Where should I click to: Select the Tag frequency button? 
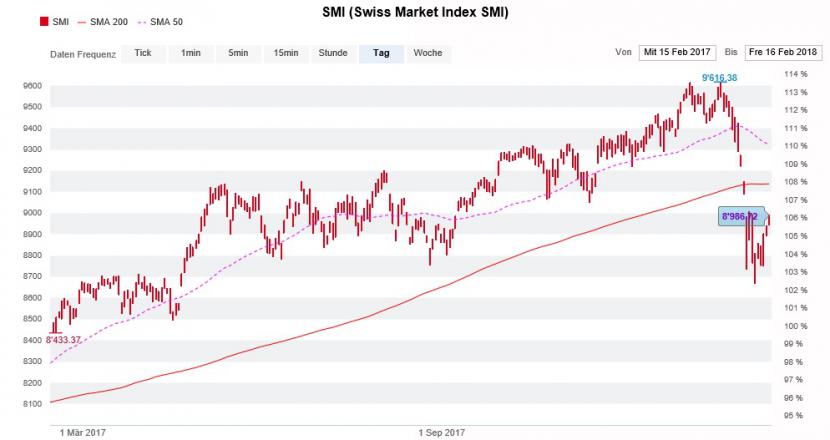381,53
